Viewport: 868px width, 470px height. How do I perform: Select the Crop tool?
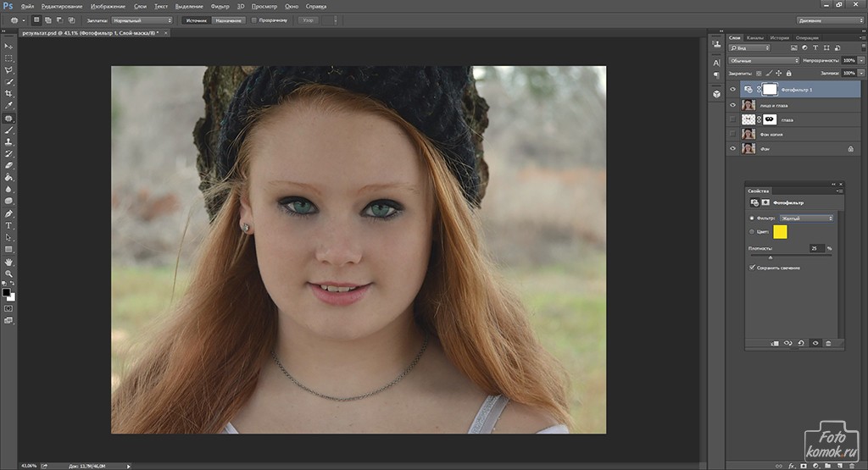click(x=8, y=94)
